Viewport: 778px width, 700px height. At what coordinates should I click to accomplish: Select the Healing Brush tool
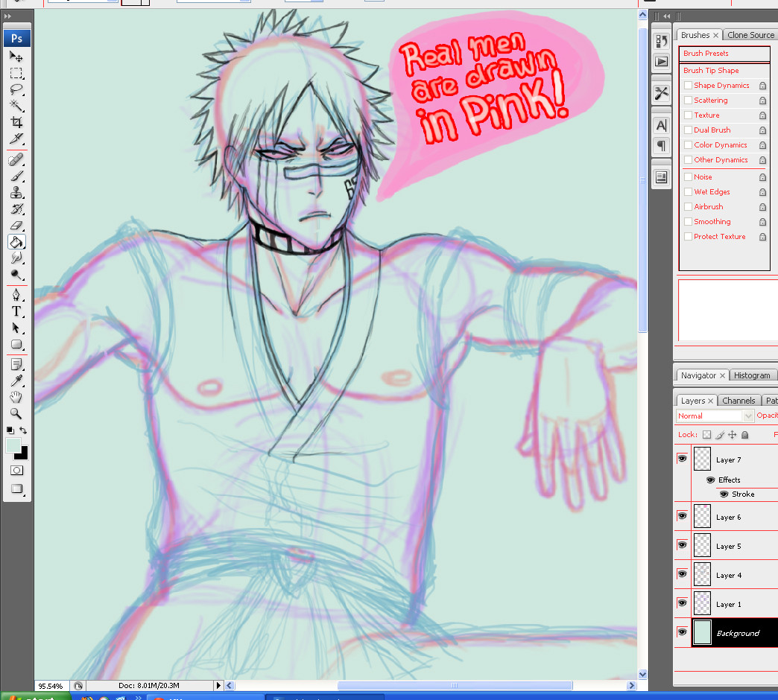16,160
